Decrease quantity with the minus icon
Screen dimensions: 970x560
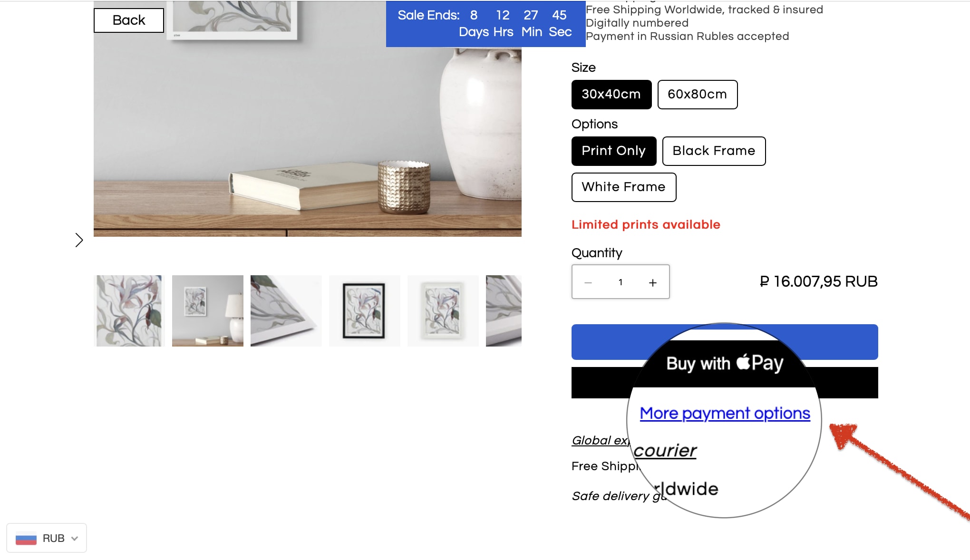588,282
